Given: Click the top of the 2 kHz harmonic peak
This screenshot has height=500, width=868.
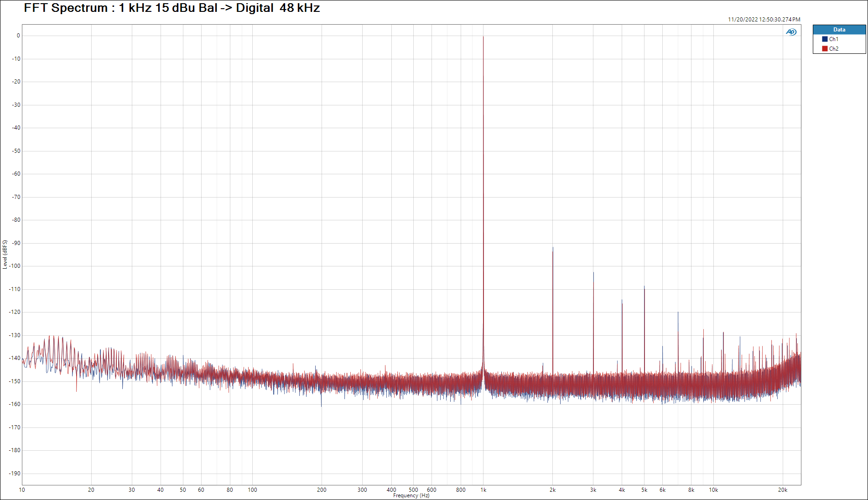Looking at the screenshot, I should click(553, 248).
